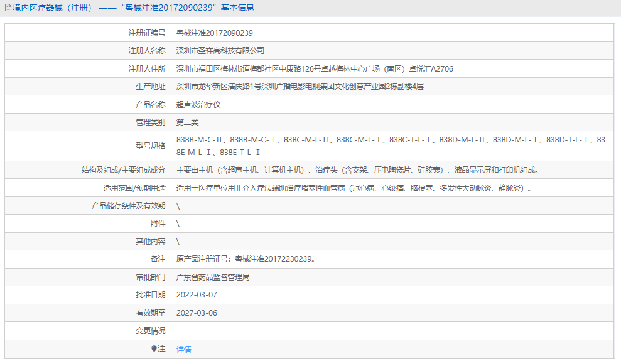The image size is (621, 364).
Task: Click the 生产地址 label
Action: [x=151, y=86]
